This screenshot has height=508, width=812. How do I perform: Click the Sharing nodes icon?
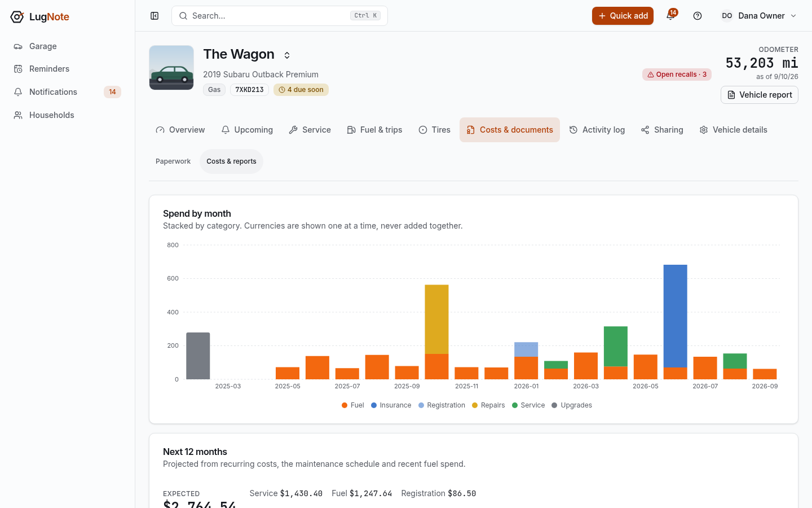click(x=645, y=130)
